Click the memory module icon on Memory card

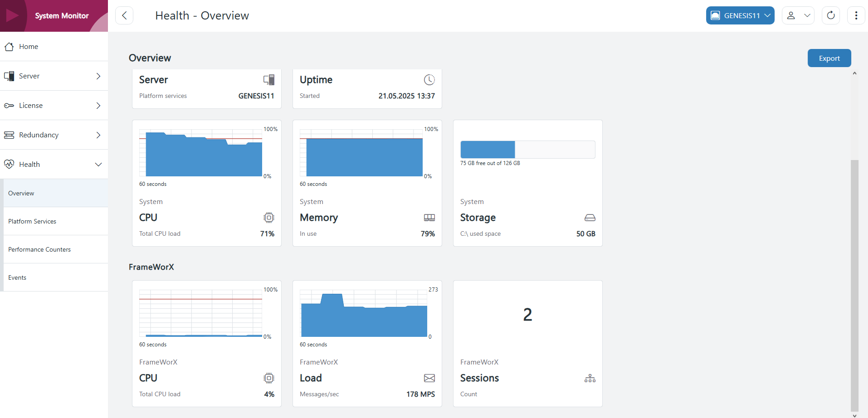coord(429,218)
